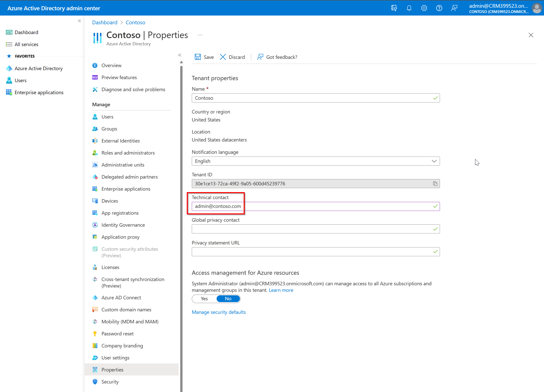544x392 pixels.
Task: Open Mobility (MDM and MAM)
Action: pos(130,322)
